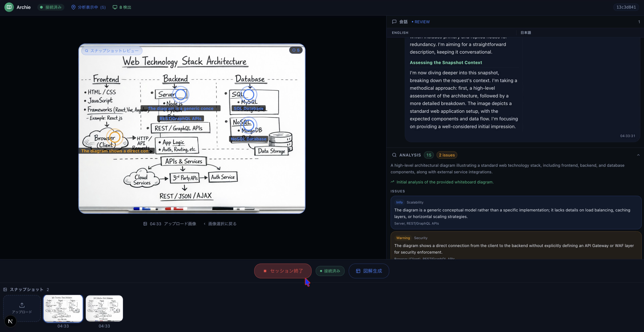Click the ANALYSIS magnifier icon
644x332 pixels.
(x=394, y=155)
